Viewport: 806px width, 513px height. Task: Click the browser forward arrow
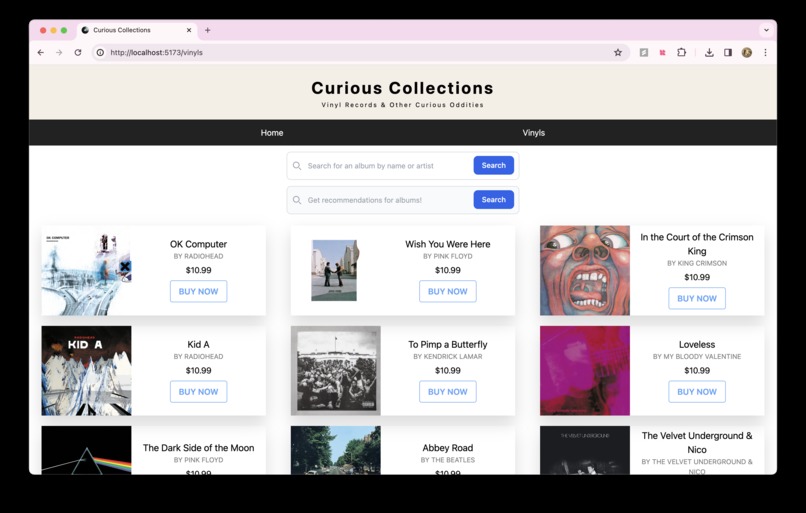(59, 52)
